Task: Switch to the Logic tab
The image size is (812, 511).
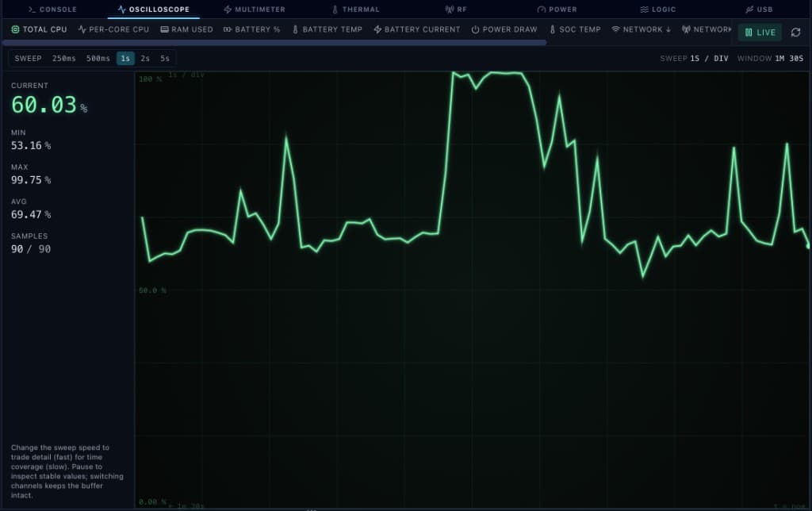Action: pos(657,10)
